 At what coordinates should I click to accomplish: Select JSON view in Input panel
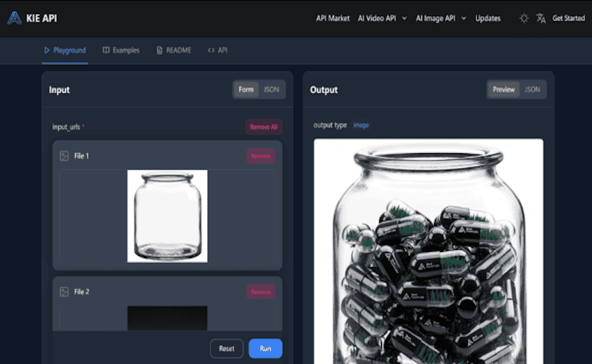click(271, 90)
